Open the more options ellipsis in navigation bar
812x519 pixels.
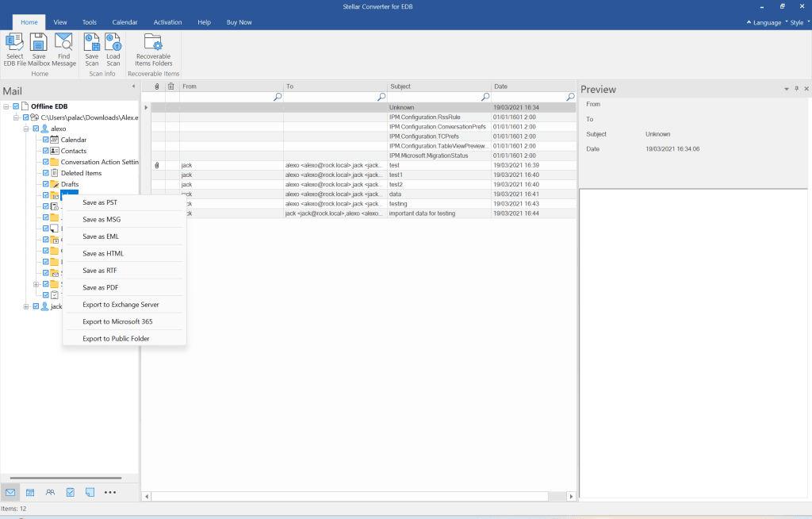pos(110,493)
